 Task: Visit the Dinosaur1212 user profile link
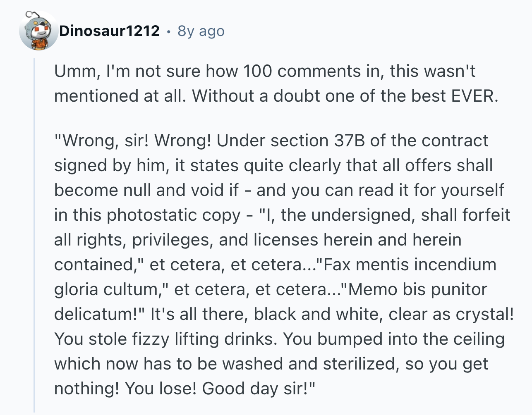pyautogui.click(x=109, y=31)
